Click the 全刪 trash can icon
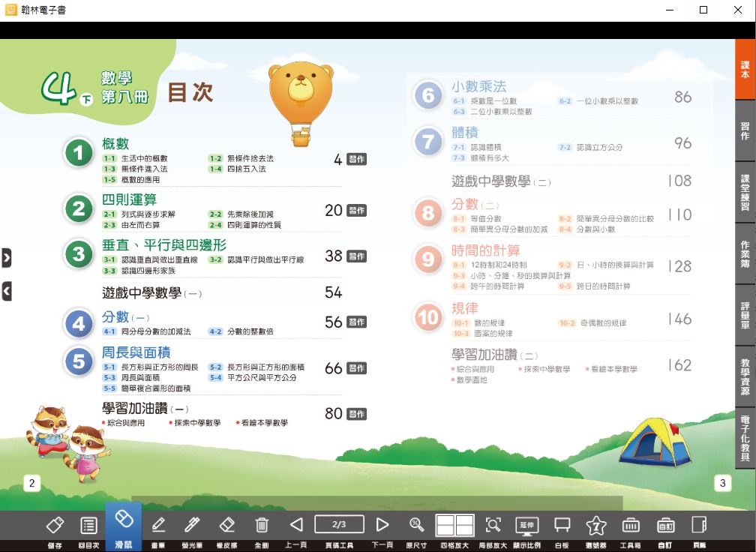756x552 pixels. click(x=261, y=525)
